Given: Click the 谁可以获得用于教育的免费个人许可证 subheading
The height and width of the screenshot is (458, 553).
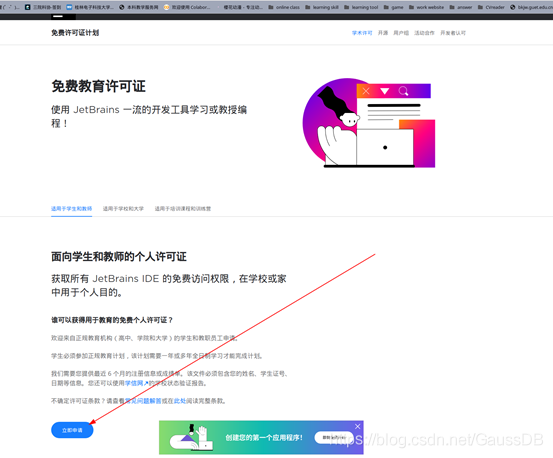Looking at the screenshot, I should (x=112, y=320).
